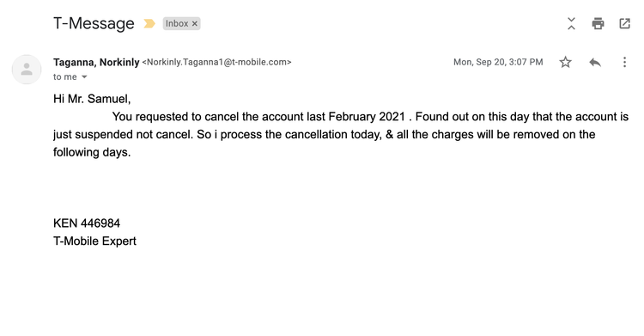
Task: Collapse all messages with the arrows icon
Action: (x=571, y=23)
